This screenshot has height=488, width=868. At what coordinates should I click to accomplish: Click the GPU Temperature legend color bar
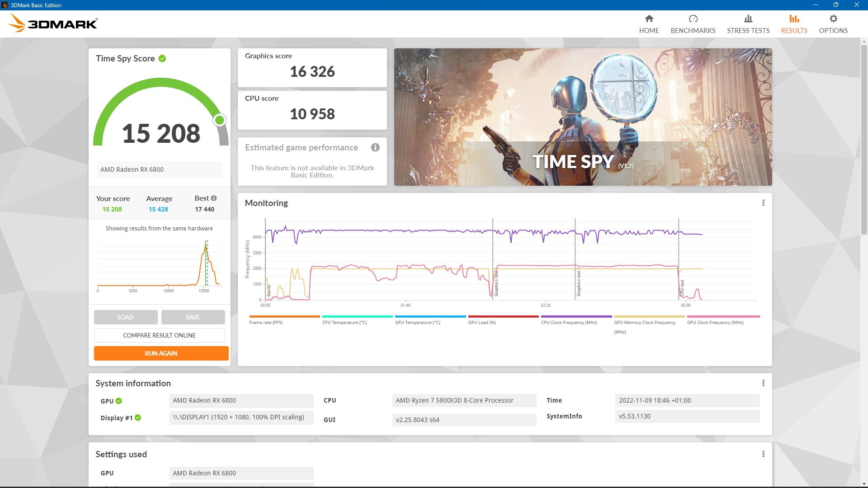[430, 317]
